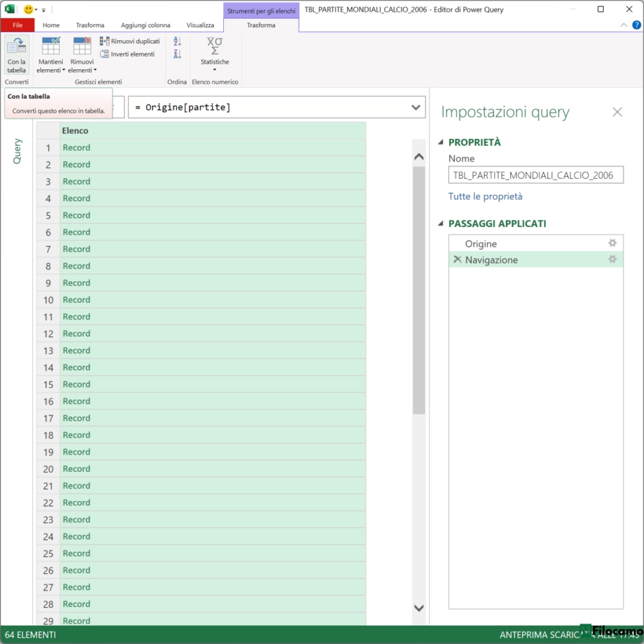Collapse the ribbon with caret
Viewport: 644px width, 644px height.
[x=623, y=25]
